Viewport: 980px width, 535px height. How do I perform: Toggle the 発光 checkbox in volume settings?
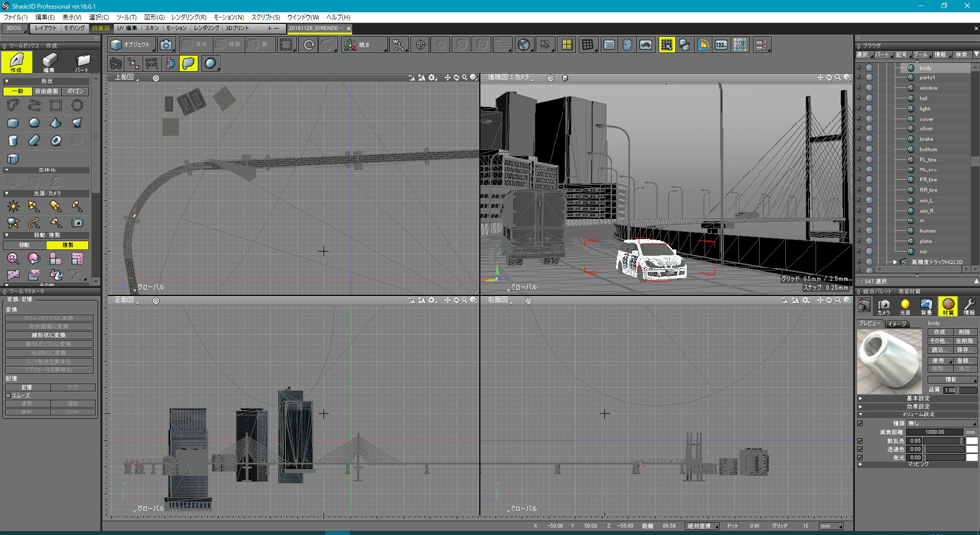coord(860,457)
